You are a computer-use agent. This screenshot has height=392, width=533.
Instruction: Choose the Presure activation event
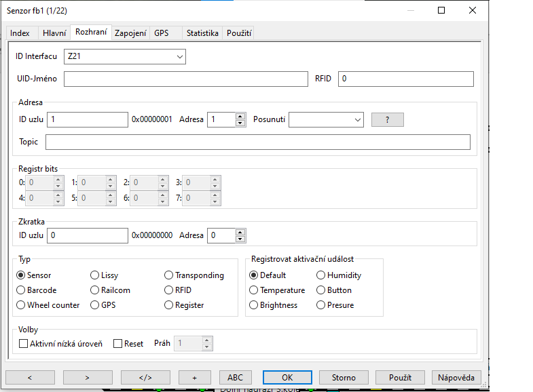point(320,305)
